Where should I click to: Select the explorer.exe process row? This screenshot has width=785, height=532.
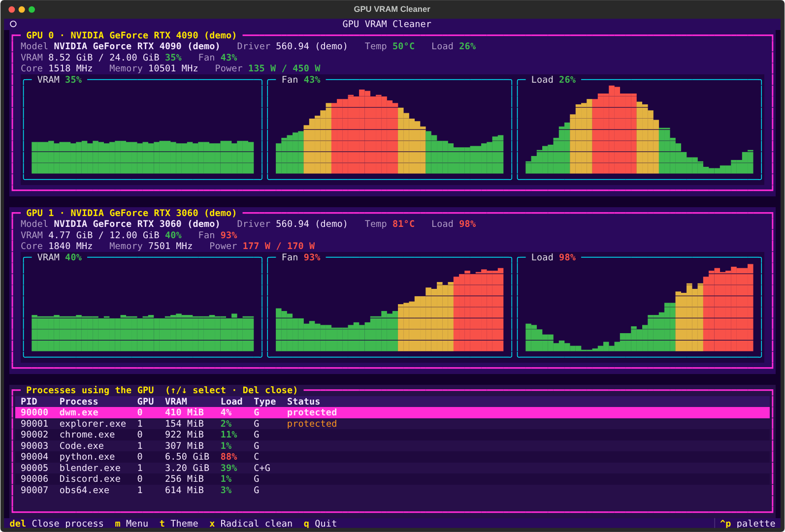pyautogui.click(x=392, y=424)
